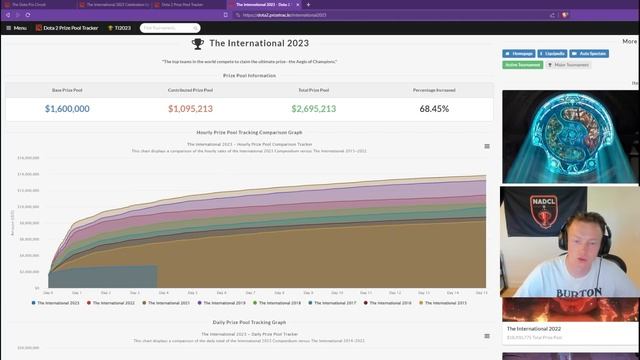Go back with the browser back arrow
640x360 pixels.
8,15
